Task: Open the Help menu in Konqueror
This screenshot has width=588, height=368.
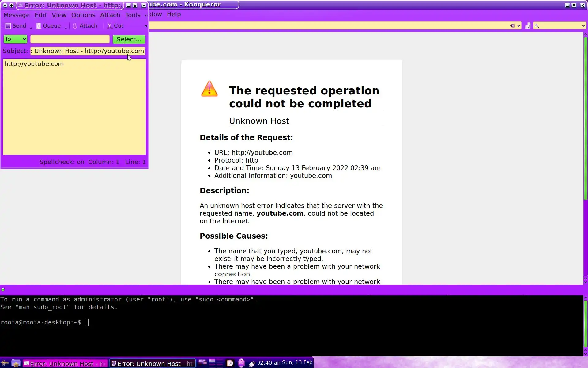Action: (174, 14)
